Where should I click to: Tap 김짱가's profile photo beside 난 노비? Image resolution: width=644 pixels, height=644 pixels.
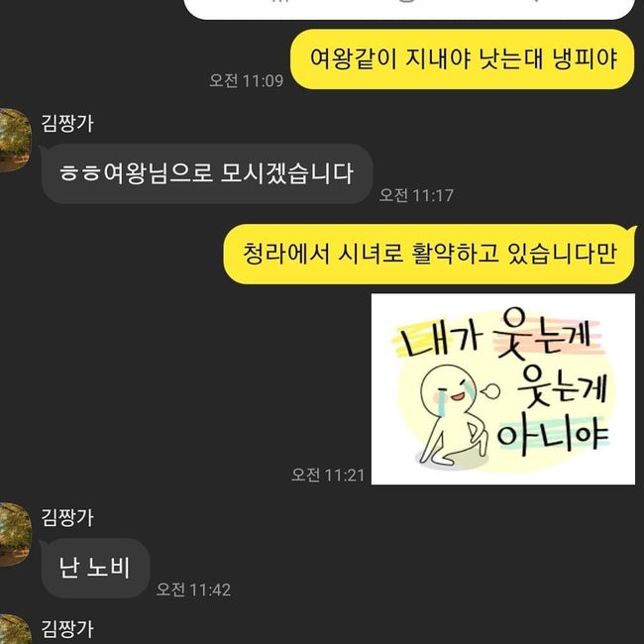tap(15, 534)
